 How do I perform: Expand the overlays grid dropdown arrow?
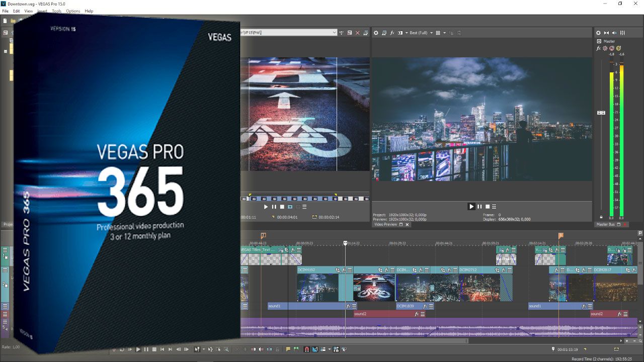(445, 33)
